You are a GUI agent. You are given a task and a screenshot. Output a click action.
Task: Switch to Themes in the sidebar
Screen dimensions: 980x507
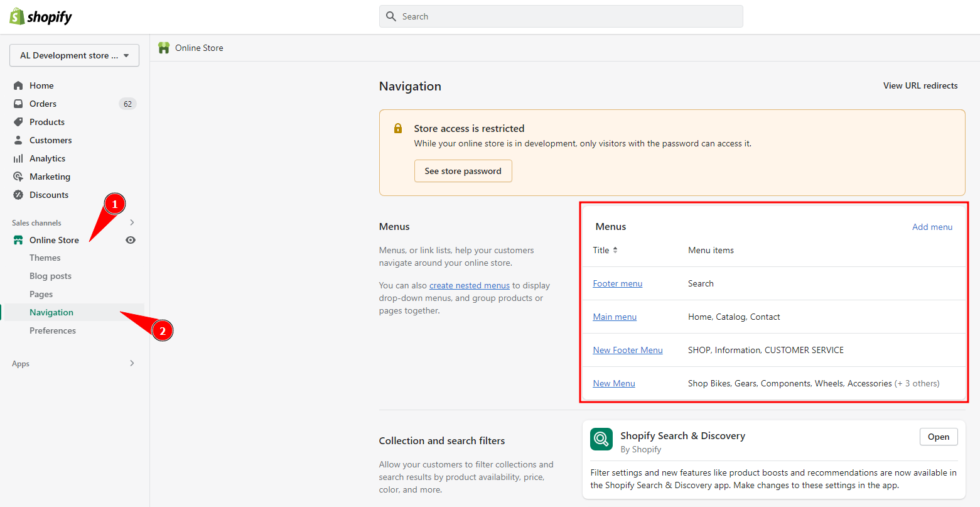45,258
